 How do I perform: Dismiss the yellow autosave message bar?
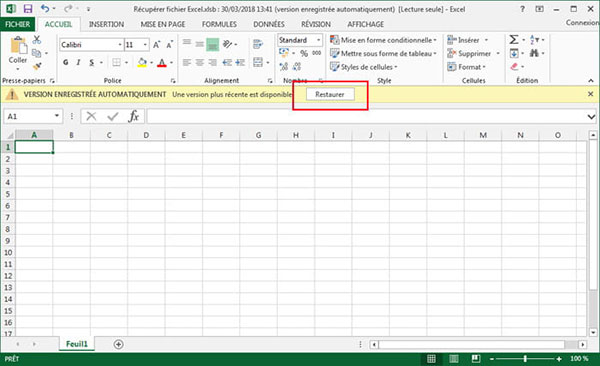click(590, 94)
